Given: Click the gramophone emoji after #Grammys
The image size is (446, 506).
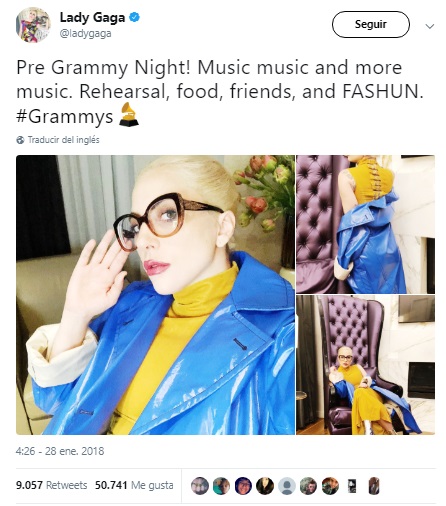Looking at the screenshot, I should [129, 114].
